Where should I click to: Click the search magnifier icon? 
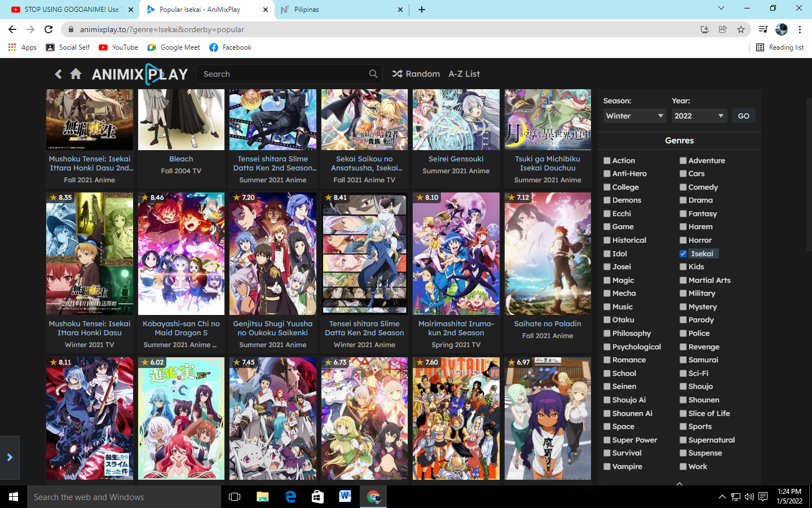click(373, 74)
